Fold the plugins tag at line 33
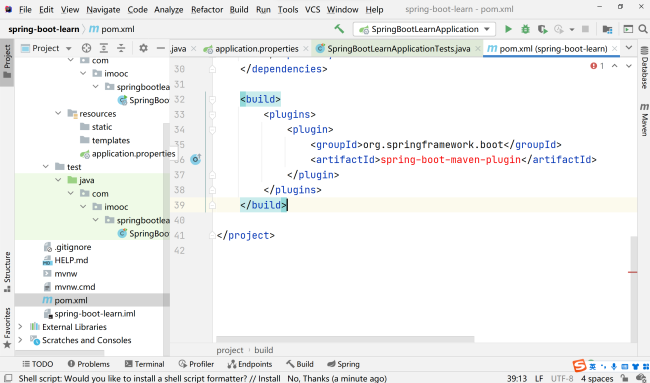This screenshot has width=650, height=383. pyautogui.click(x=212, y=114)
